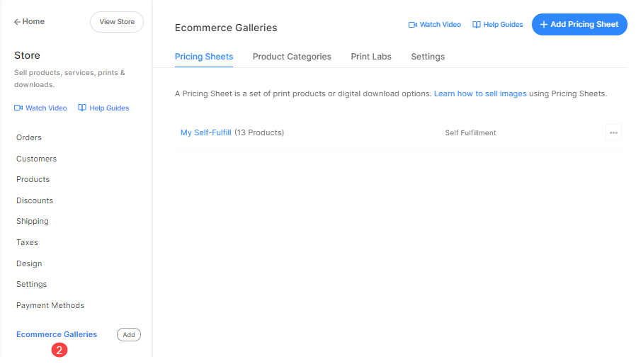This screenshot has height=364, width=636.
Task: Open My Self-Fulfill pricing sheet link
Action: (205, 132)
